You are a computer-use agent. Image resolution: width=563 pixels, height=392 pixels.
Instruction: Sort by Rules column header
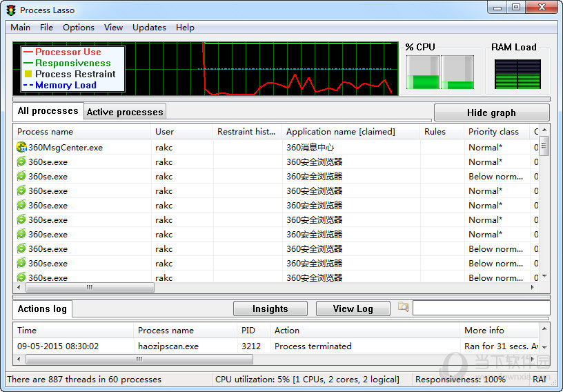click(442, 132)
